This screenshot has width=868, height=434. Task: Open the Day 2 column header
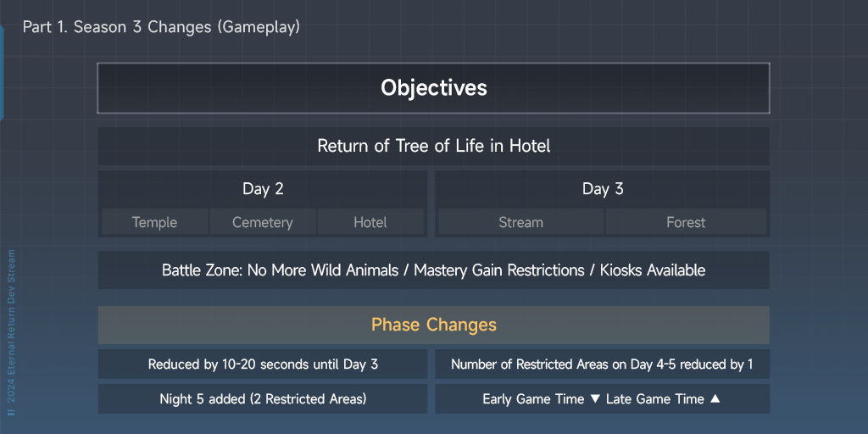tap(263, 189)
